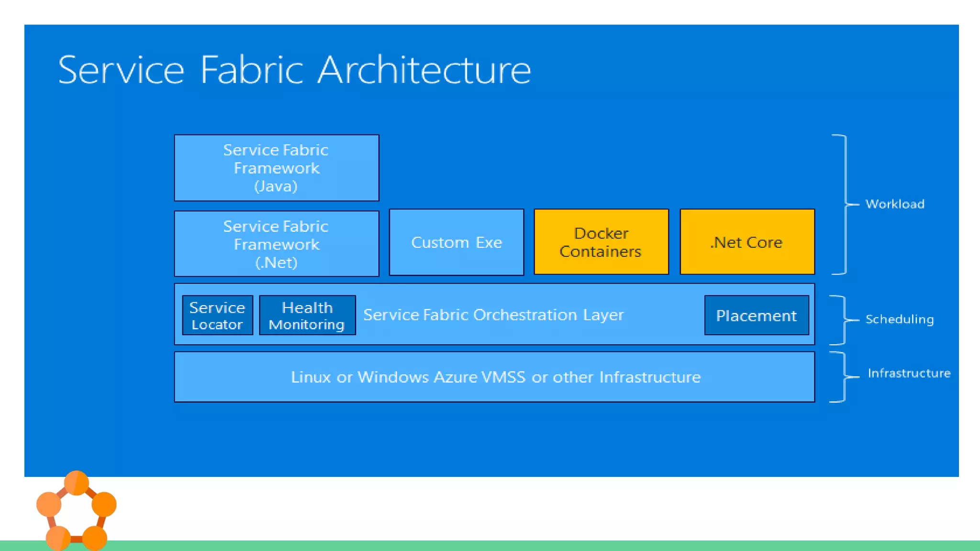This screenshot has width=980, height=551.
Task: Select the Service Fabric Framework (Java) box
Action: point(277,168)
